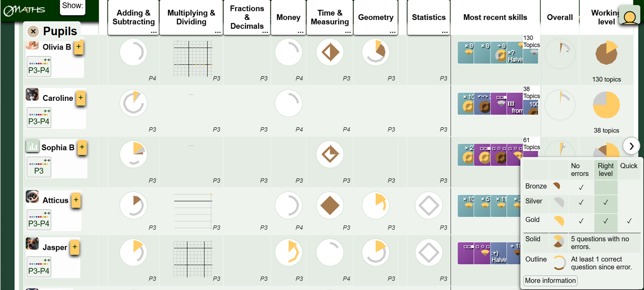The height and width of the screenshot is (290, 644).
Task: Expand Jasper's yellow plus button
Action: pyautogui.click(x=75, y=248)
